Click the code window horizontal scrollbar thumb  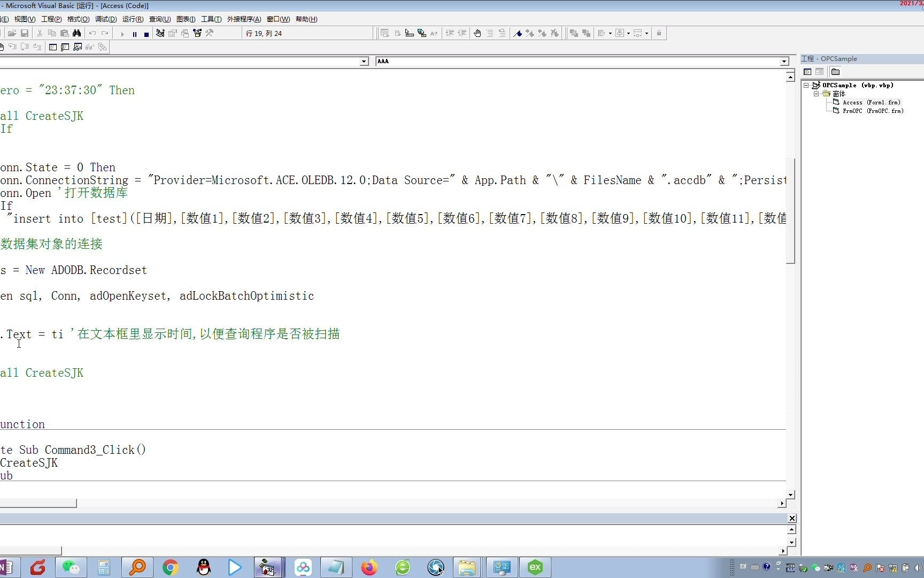point(38,503)
